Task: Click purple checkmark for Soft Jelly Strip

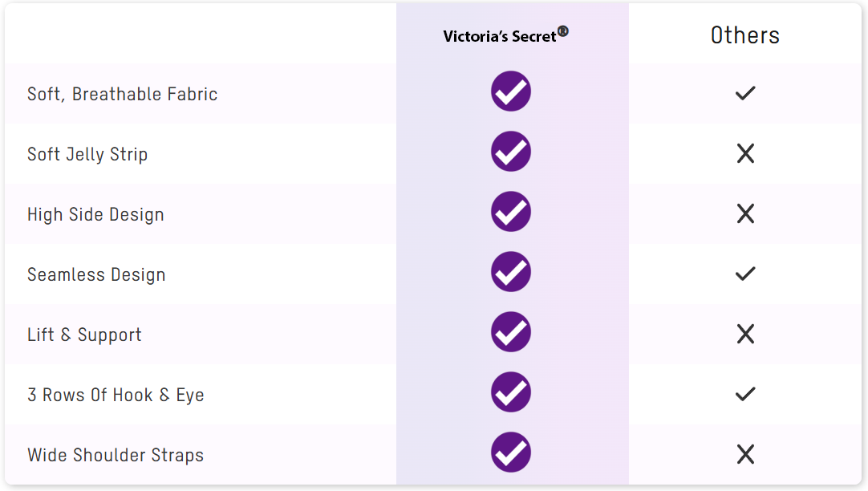Action: click(x=511, y=152)
